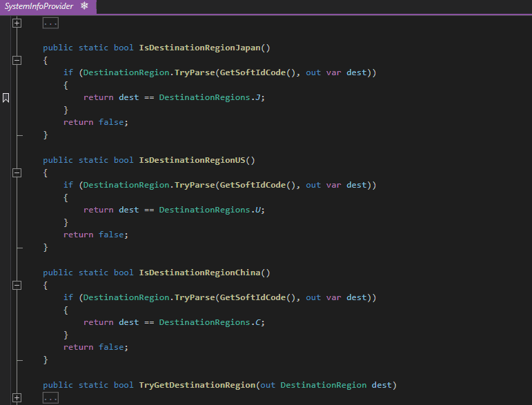Click the IsDestinationRegionChina method name
Image resolution: width=532 pixels, height=405 pixels.
tap(199, 273)
